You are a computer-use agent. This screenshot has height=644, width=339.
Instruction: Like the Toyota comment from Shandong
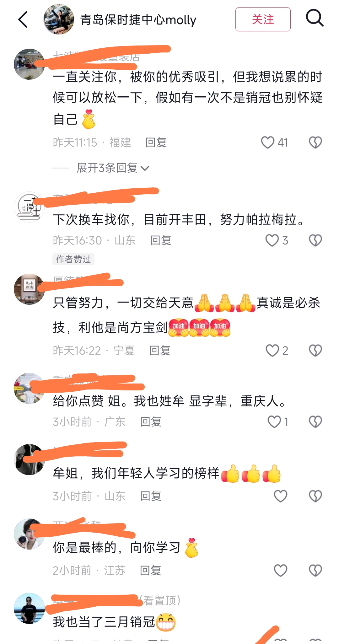(272, 240)
